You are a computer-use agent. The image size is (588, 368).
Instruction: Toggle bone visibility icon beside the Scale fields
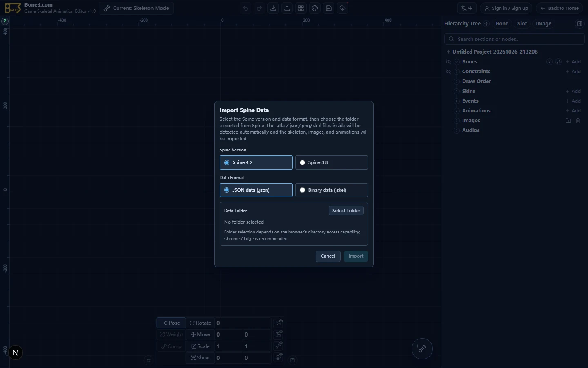tap(279, 346)
